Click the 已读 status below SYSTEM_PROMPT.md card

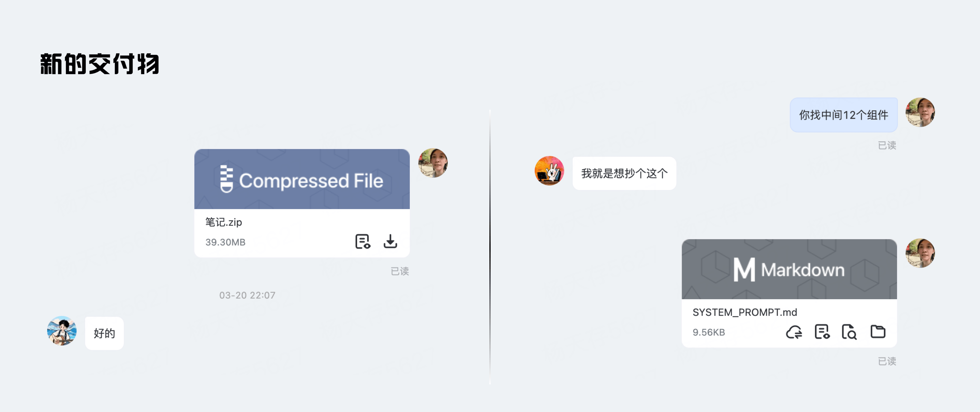pyautogui.click(x=887, y=361)
